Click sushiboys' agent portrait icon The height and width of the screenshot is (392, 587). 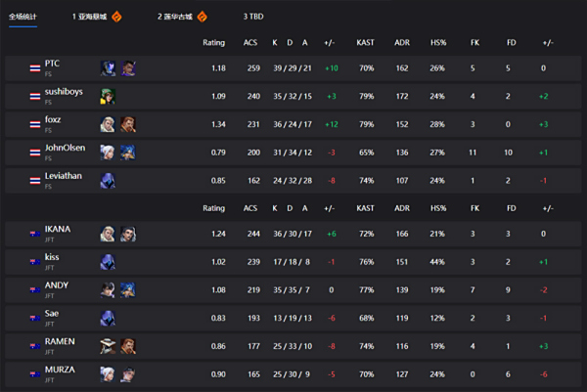click(108, 97)
